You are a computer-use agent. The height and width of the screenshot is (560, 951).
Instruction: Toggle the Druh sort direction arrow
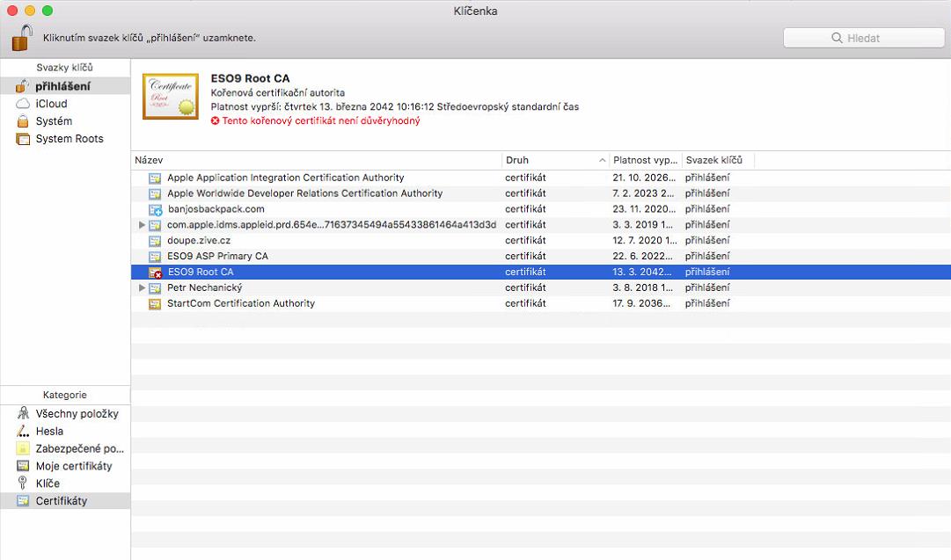coord(602,160)
